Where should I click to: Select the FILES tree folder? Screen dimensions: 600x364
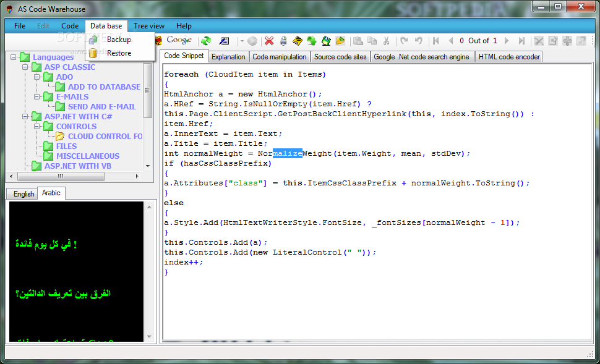[67, 146]
